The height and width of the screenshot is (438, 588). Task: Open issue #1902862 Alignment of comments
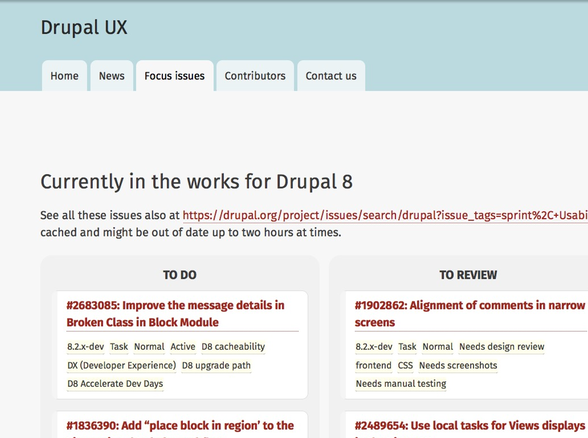pyautogui.click(x=470, y=314)
